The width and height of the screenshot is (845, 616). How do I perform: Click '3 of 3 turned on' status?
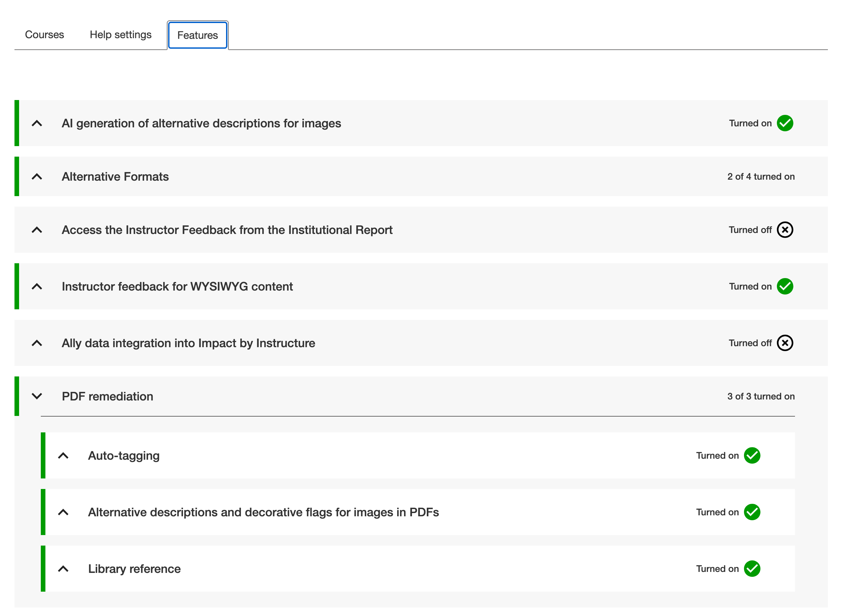pos(761,397)
